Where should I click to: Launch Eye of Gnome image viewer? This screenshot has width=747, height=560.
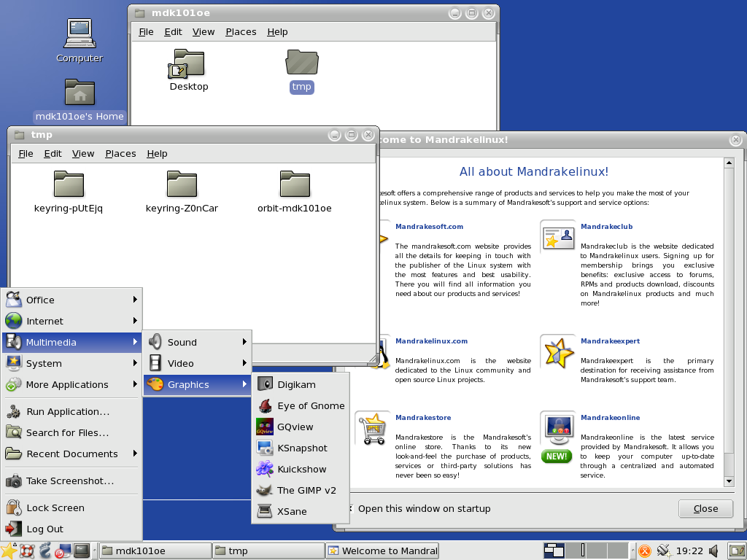[x=301, y=405]
